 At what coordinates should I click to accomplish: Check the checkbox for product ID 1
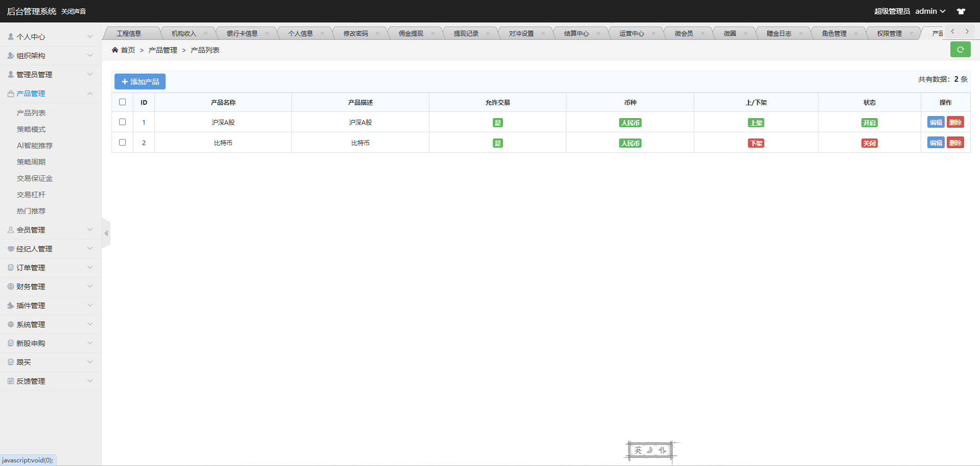(122, 122)
